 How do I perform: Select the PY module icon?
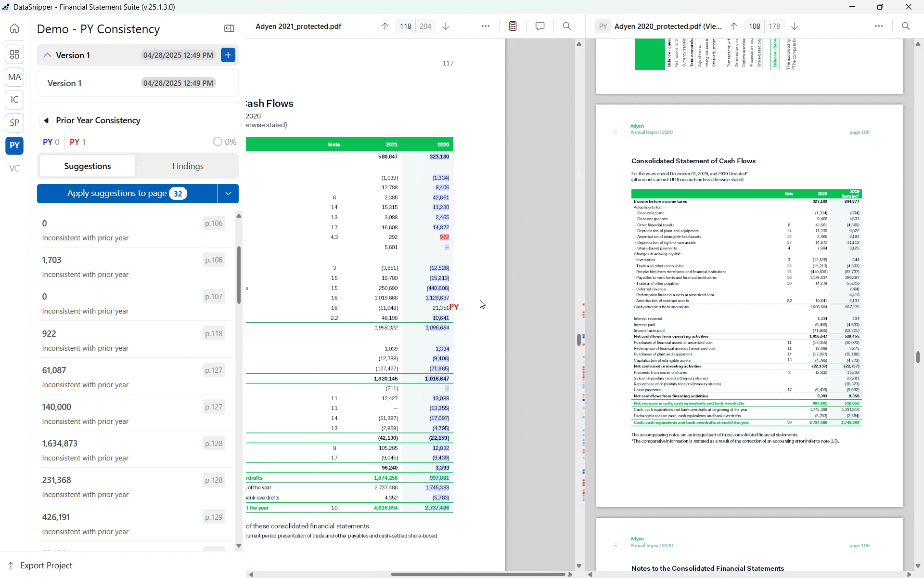[x=14, y=145]
